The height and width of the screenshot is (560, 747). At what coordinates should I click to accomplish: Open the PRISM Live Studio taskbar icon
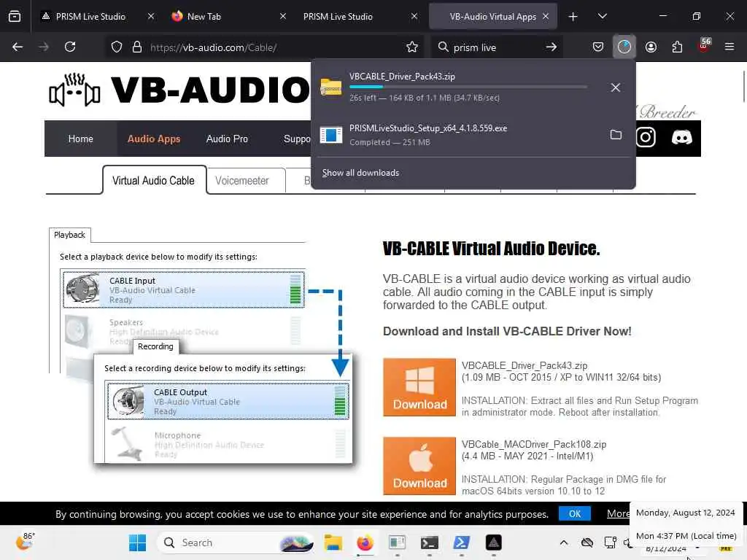pyautogui.click(x=494, y=542)
